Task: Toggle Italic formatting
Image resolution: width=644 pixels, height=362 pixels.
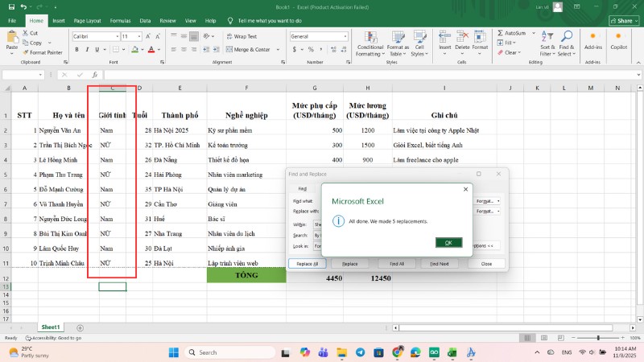Action: coord(85,49)
